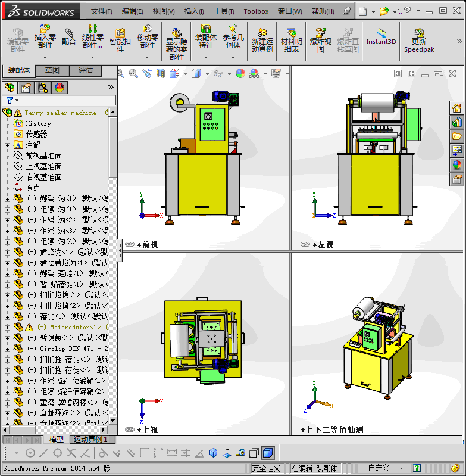This screenshot has height=476, width=466.
Task: Click the tag icon in status bar corner
Action: (455, 468)
